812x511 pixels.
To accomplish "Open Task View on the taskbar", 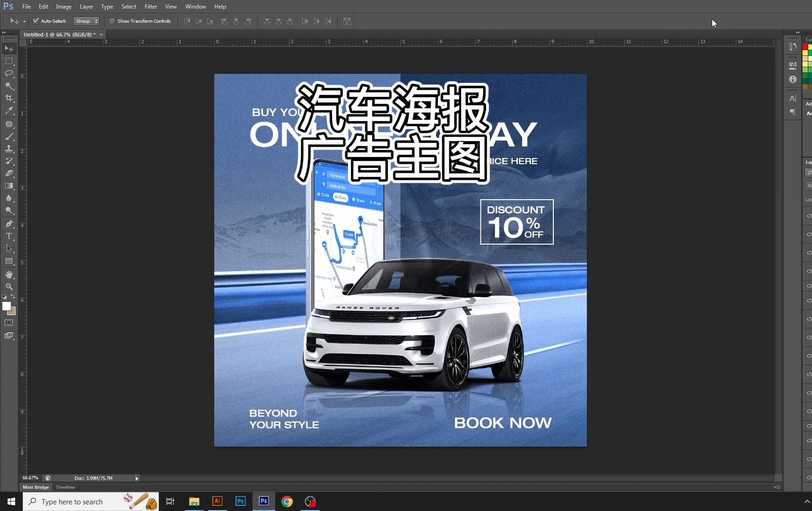I will [170, 502].
